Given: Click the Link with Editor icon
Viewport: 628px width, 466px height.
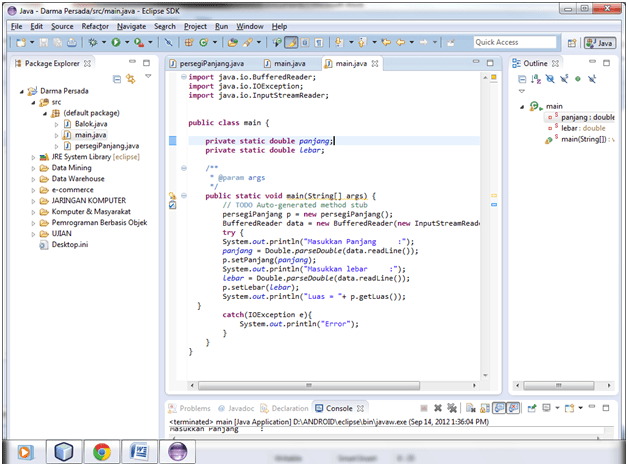Looking at the screenshot, I should (x=130, y=78).
